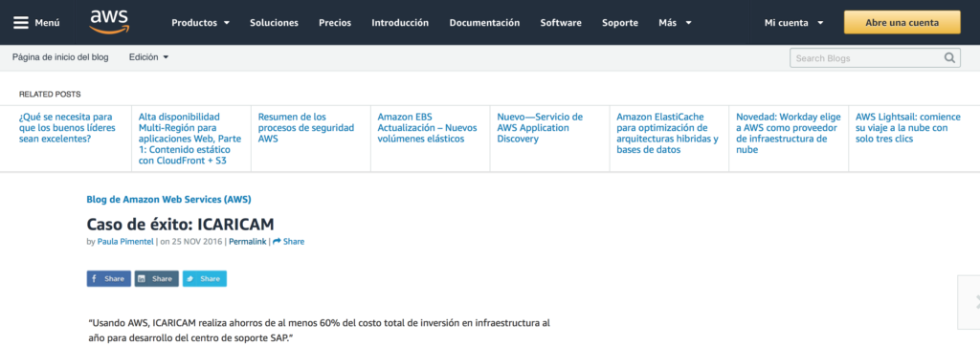This screenshot has width=980, height=346.
Task: Open Soporte nav item
Action: point(620,23)
